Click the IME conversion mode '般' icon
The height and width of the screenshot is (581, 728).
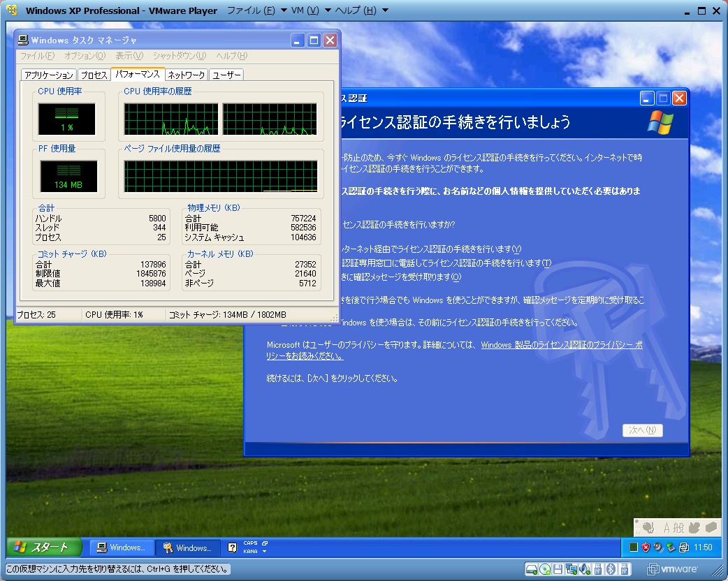click(679, 528)
